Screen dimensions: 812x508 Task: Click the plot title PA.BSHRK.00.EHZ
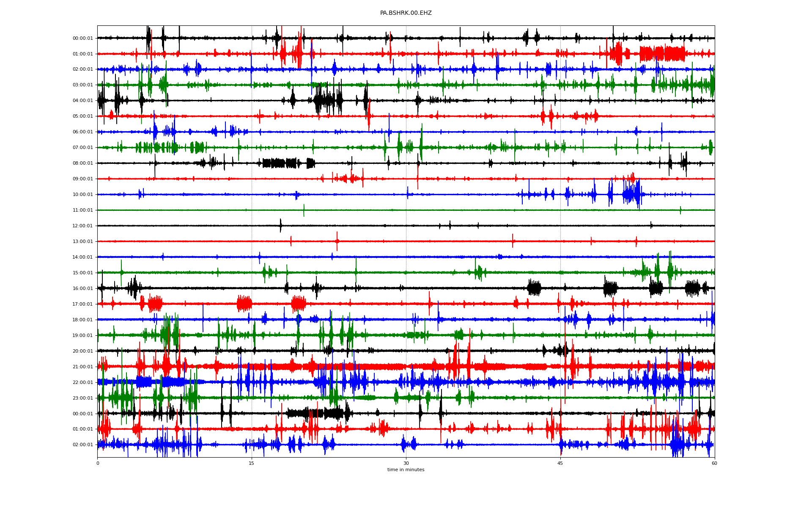pyautogui.click(x=406, y=13)
